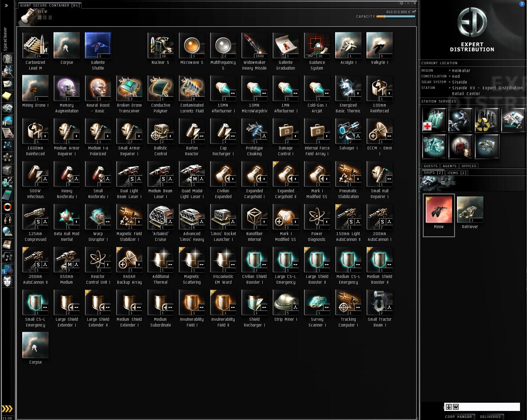527x420 pixels.
Task: Open the Siseide VII station link
Action: click(487, 91)
